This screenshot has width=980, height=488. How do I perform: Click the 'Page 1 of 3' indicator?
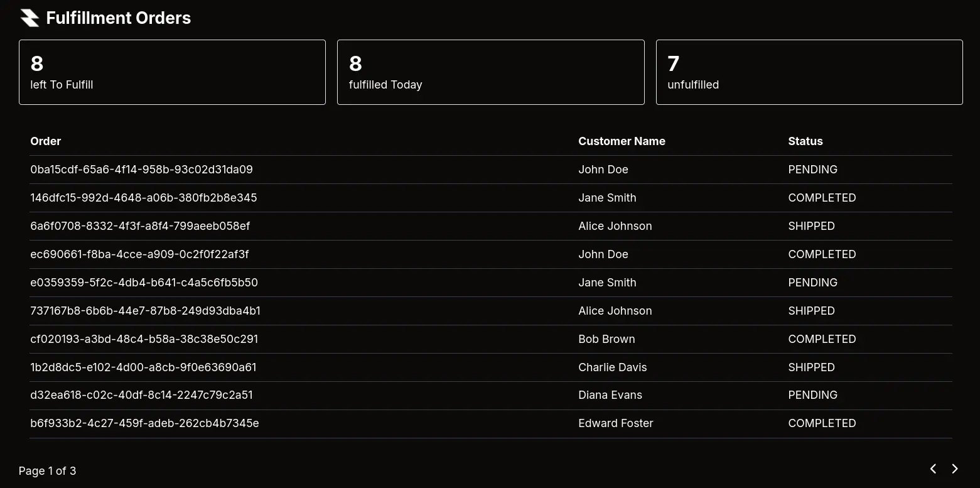click(x=47, y=471)
